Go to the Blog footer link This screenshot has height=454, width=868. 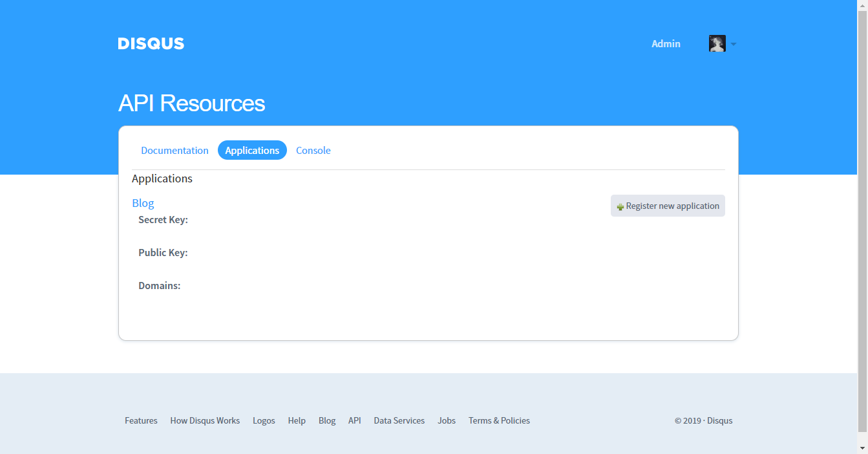[327, 420]
